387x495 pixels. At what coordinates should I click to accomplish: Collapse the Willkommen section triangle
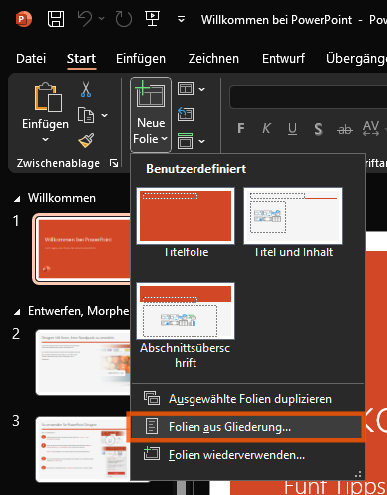tap(17, 199)
